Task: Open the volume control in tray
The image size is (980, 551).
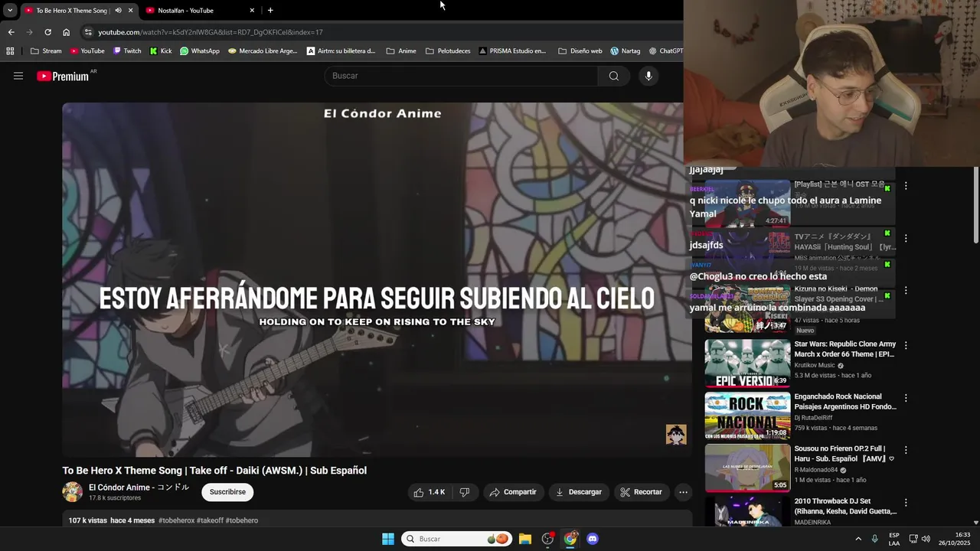Action: pos(926,539)
